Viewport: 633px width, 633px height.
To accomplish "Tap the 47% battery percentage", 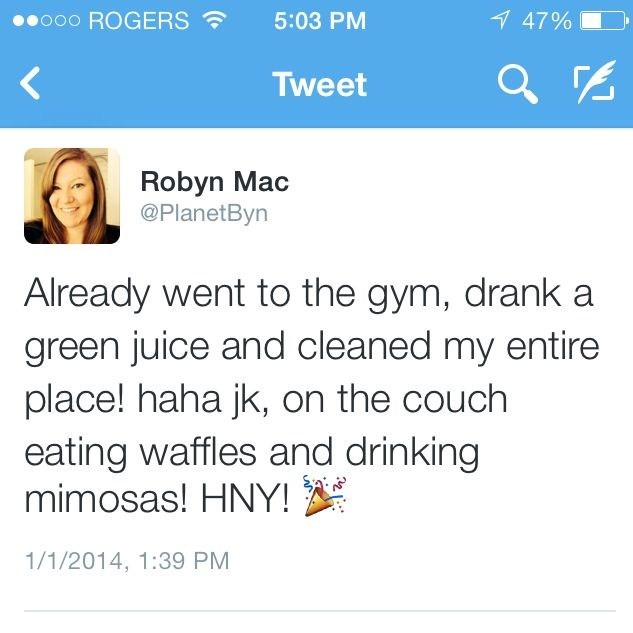I will (x=547, y=21).
